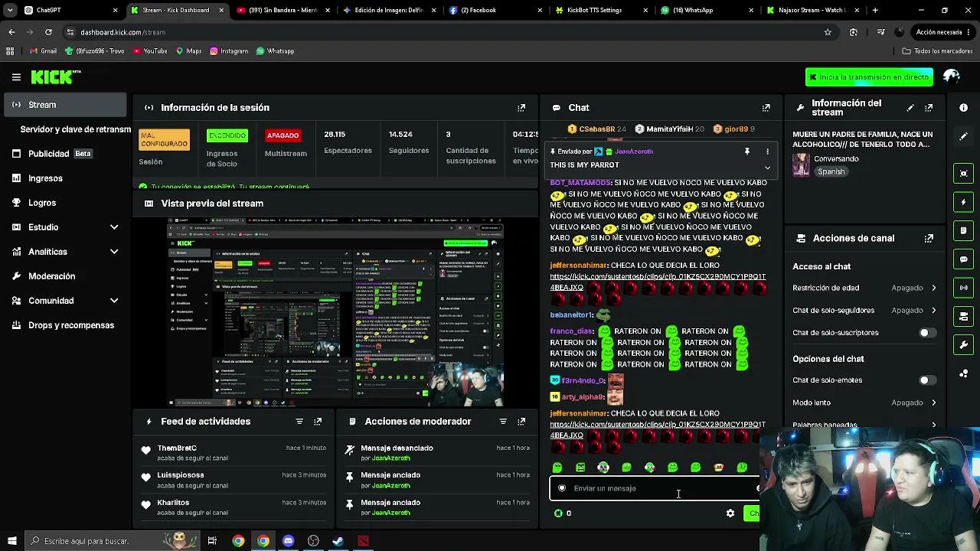Pick the first green emote in the quick emote row

point(557,468)
